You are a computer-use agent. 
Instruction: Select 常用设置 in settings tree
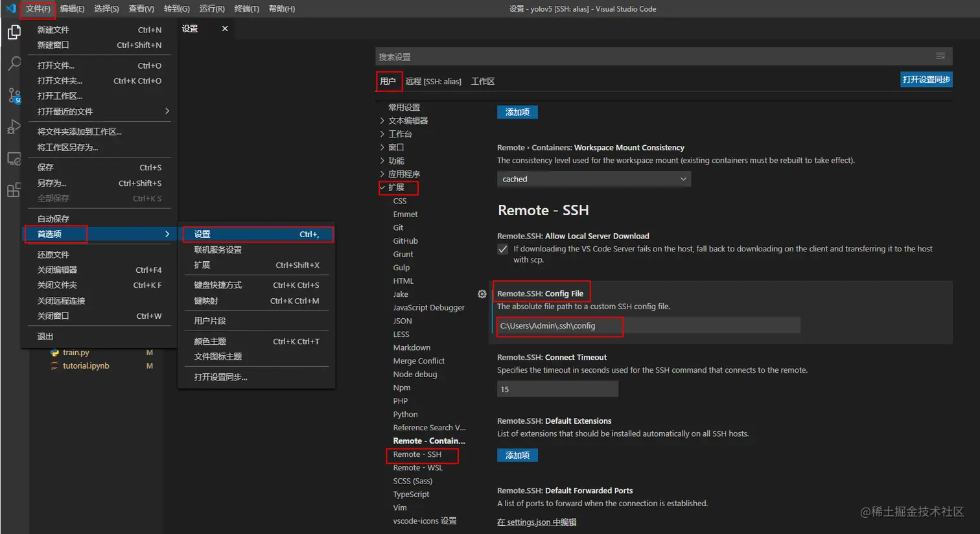[404, 108]
